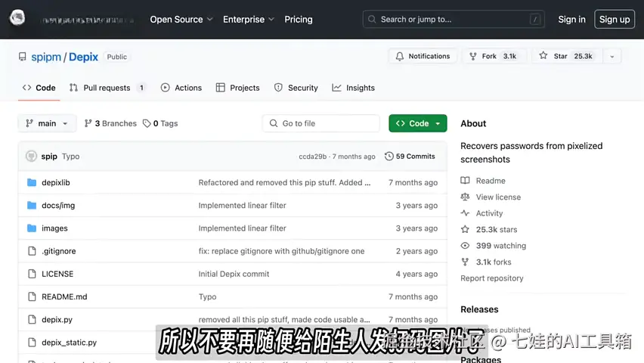This screenshot has height=363, width=644.
Task: Click the Sign up button
Action: pyautogui.click(x=615, y=20)
